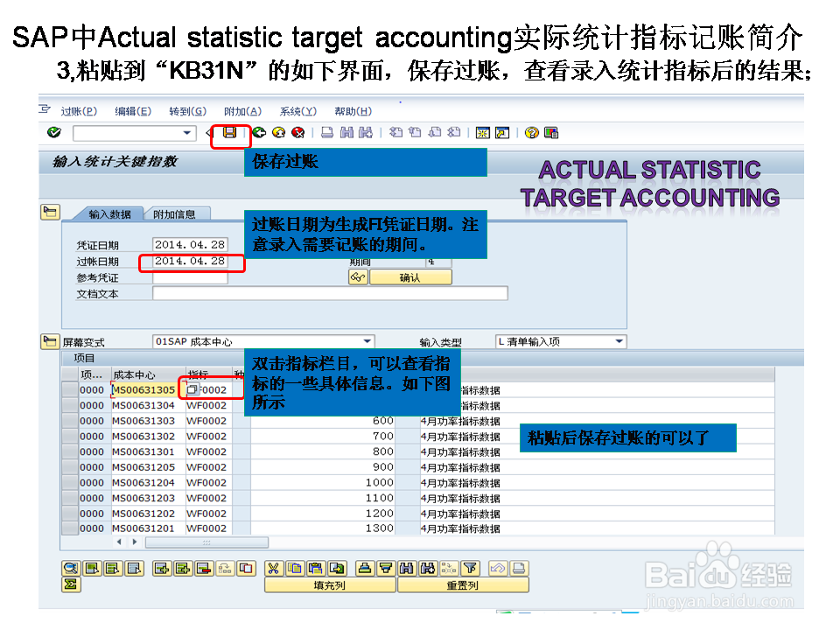Click the green checkmark Enter icon
Image resolution: width=840 pixels, height=630 pixels.
(x=54, y=132)
